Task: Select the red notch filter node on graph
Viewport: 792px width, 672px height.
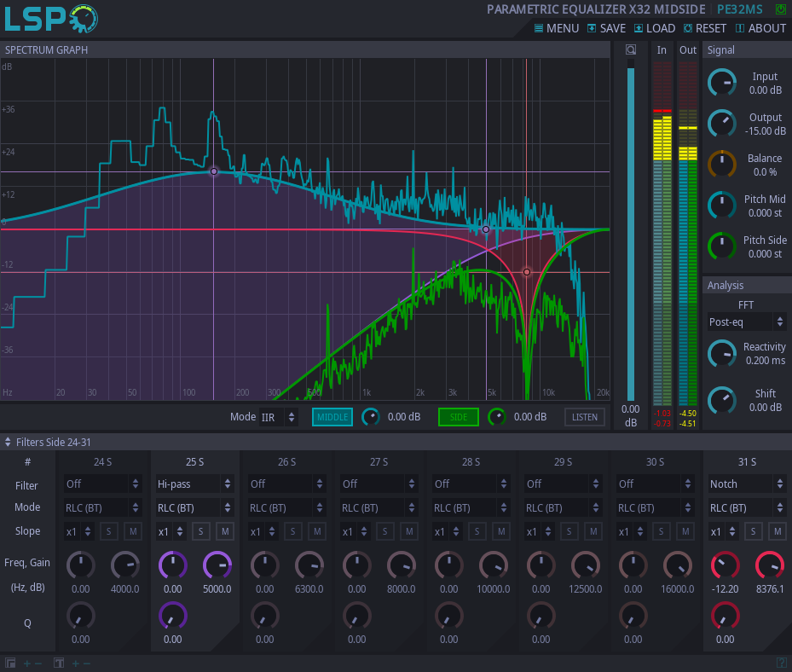Action: click(526, 272)
